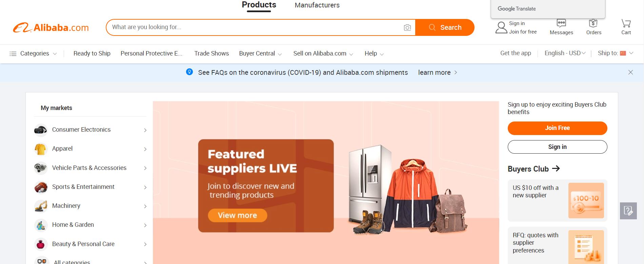Expand the Categories dropdown menu
The width and height of the screenshot is (644, 264).
coord(33,53)
